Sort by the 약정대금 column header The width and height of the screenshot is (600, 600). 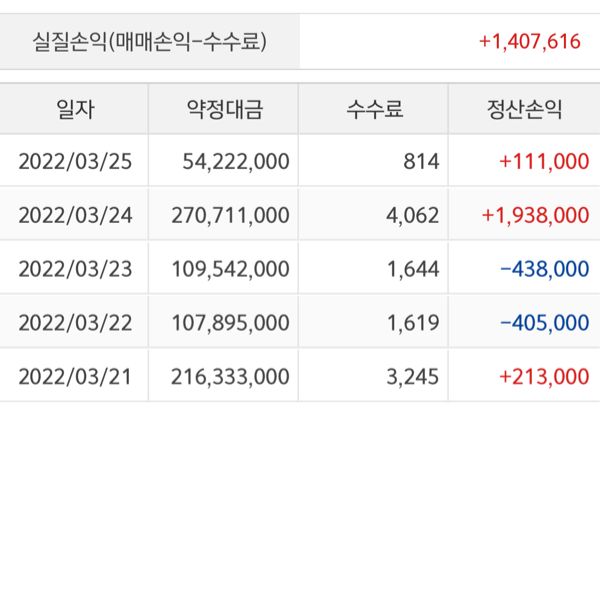(x=224, y=109)
